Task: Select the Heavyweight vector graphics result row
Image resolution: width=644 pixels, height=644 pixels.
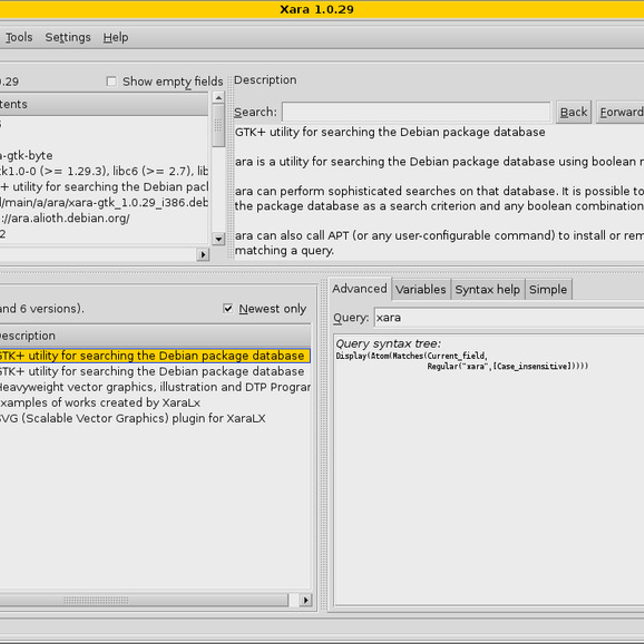Action: tap(155, 387)
